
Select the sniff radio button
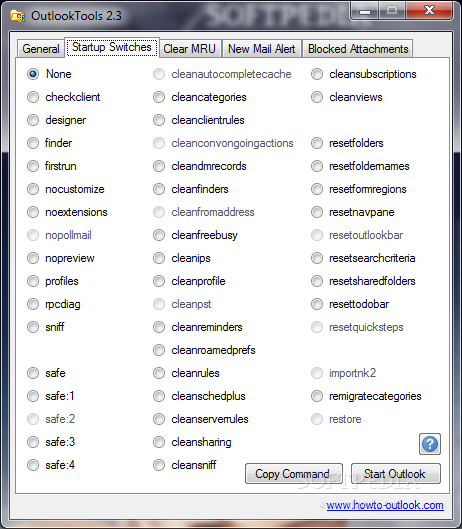pyautogui.click(x=33, y=327)
